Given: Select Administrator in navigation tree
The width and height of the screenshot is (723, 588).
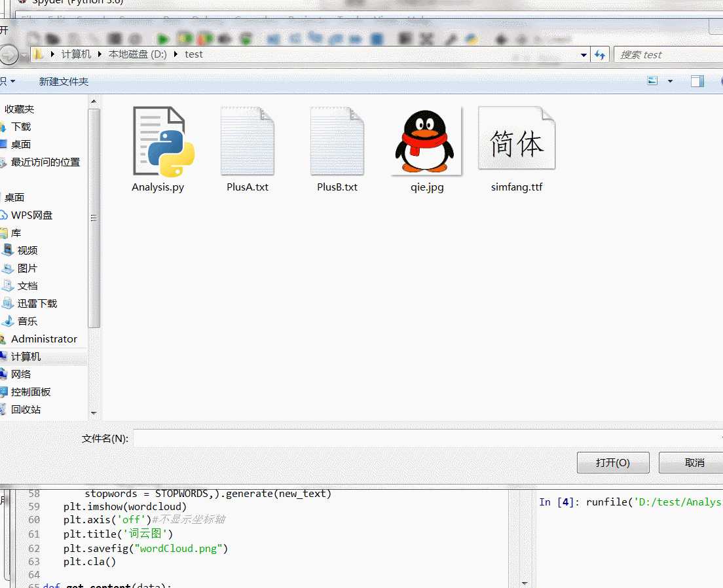Looking at the screenshot, I should click(x=44, y=339).
